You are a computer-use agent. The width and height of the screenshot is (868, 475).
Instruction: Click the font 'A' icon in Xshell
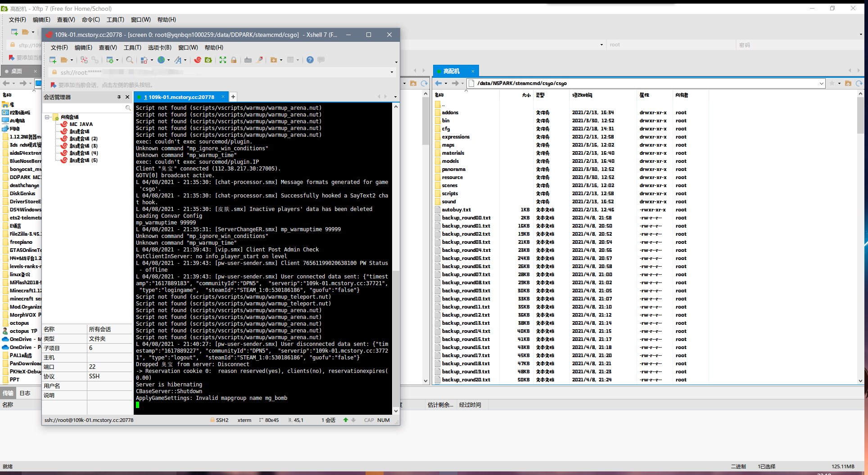(178, 60)
